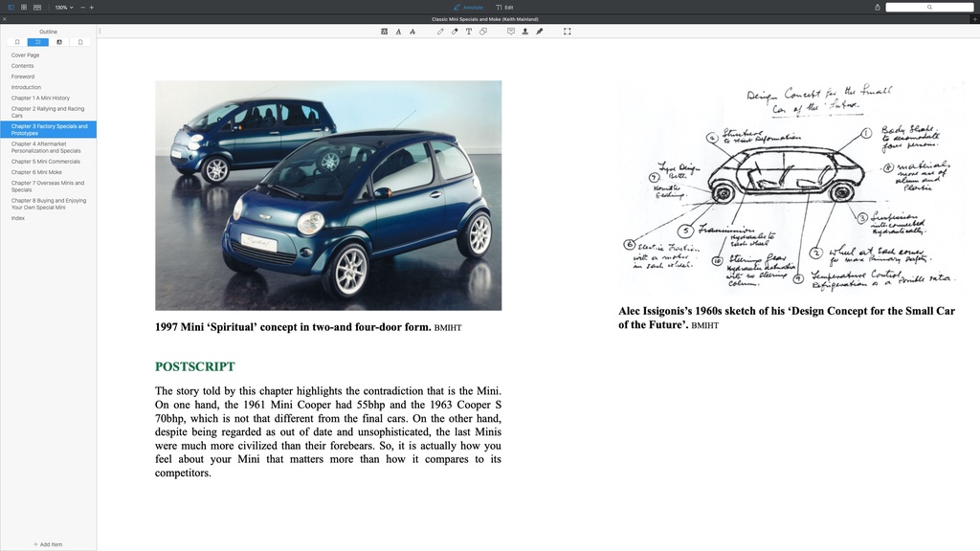Click the zoom in plus button

(92, 7)
